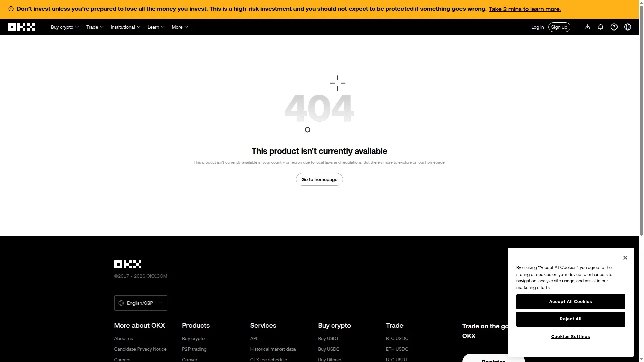Click the OKX logo in the header
This screenshot has height=362, width=644.
pos(21,27)
